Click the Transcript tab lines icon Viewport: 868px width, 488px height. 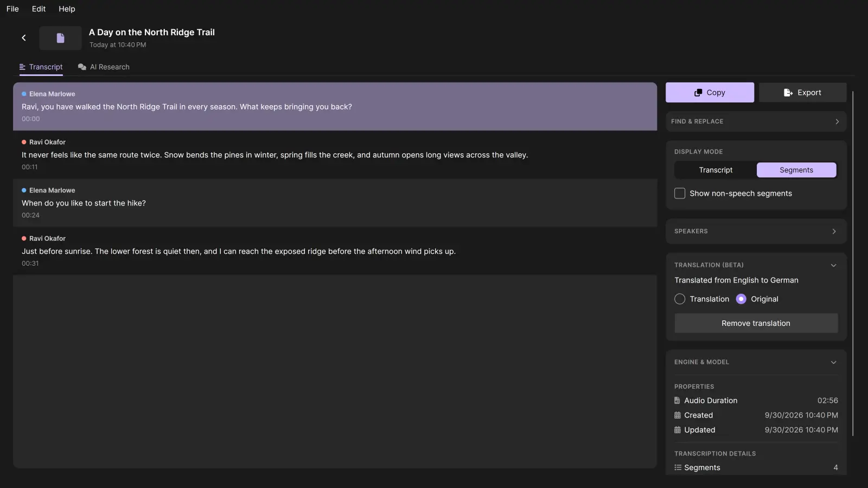click(22, 67)
